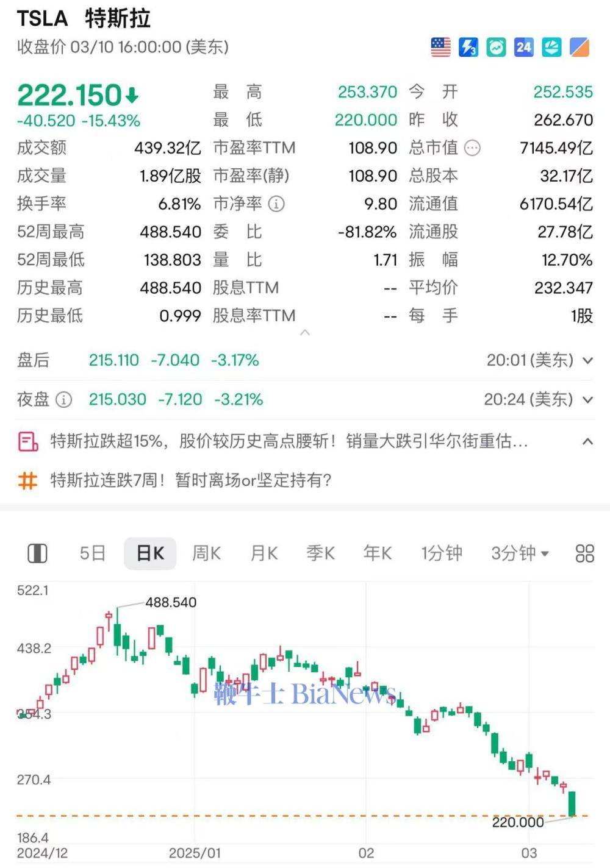This screenshot has height=868, width=610.
Task: Collapse the stock details panel chevron
Action: point(305,333)
